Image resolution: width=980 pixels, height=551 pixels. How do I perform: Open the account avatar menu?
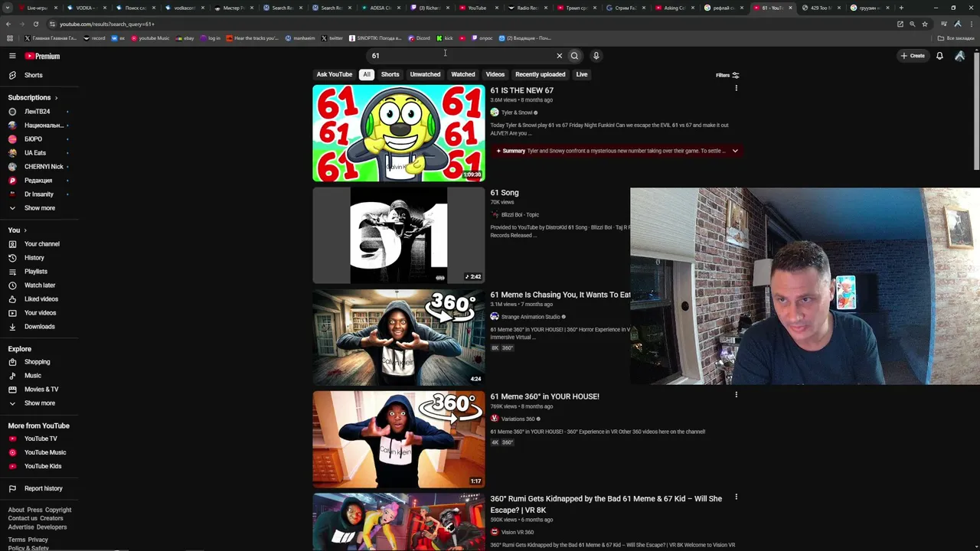(959, 56)
